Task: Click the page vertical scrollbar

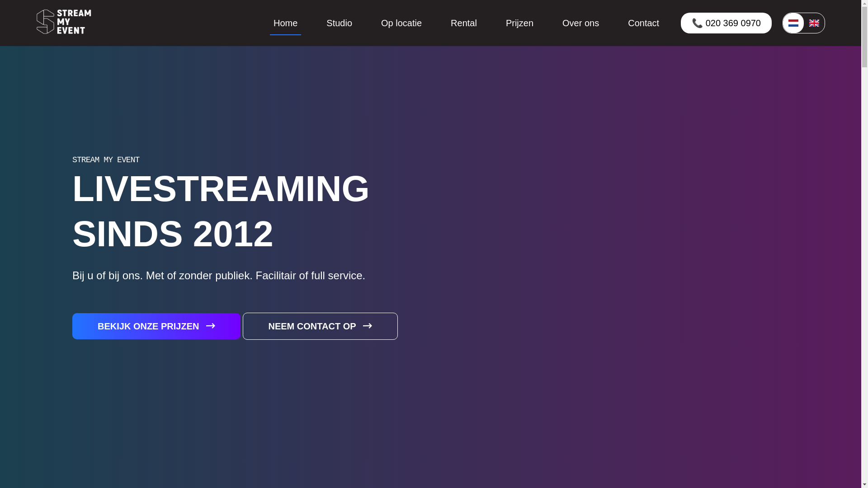Action: 864,244
